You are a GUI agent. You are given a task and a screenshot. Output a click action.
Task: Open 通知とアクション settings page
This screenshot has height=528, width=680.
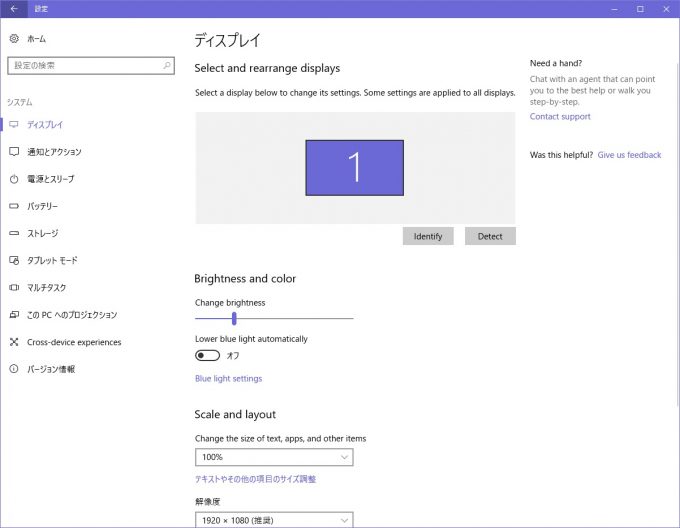[x=54, y=152]
